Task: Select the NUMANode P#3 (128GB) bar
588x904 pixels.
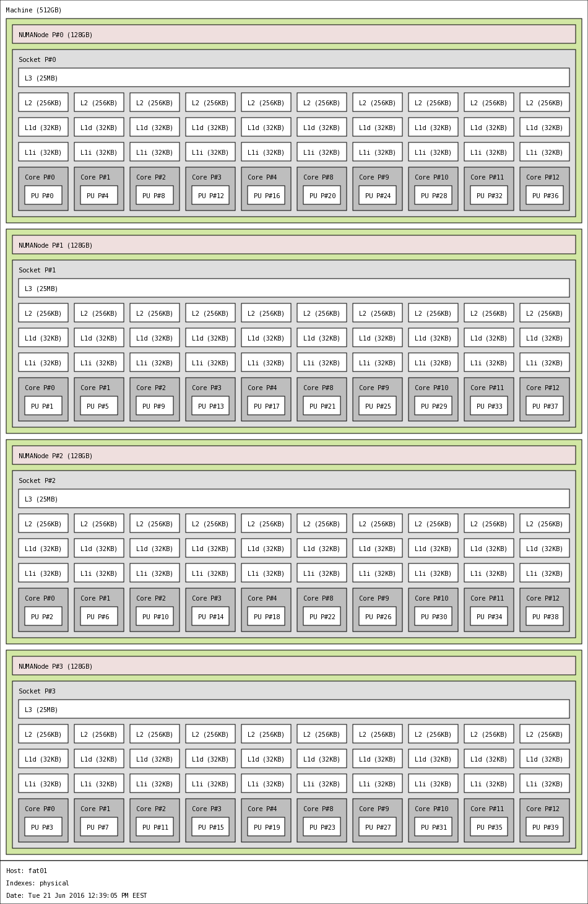Action: click(x=293, y=666)
